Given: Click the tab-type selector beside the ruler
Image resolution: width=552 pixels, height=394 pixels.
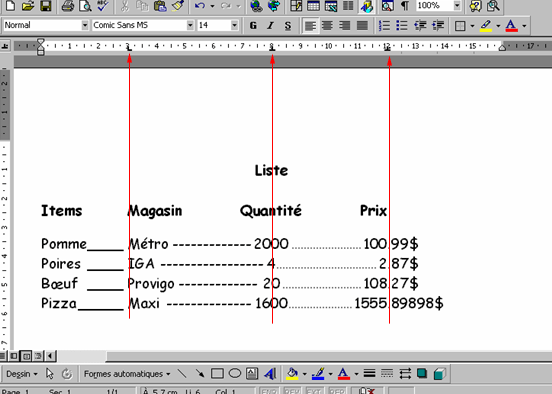Looking at the screenshot, I should point(5,46).
